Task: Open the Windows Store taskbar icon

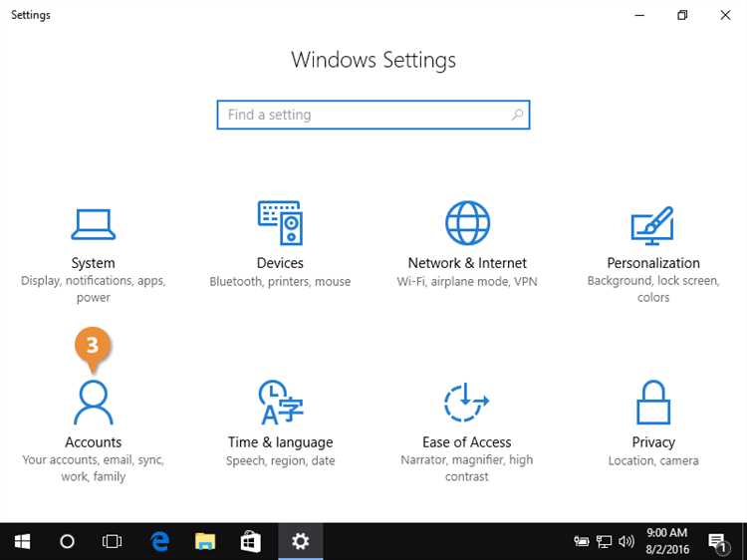Action: coord(251,541)
